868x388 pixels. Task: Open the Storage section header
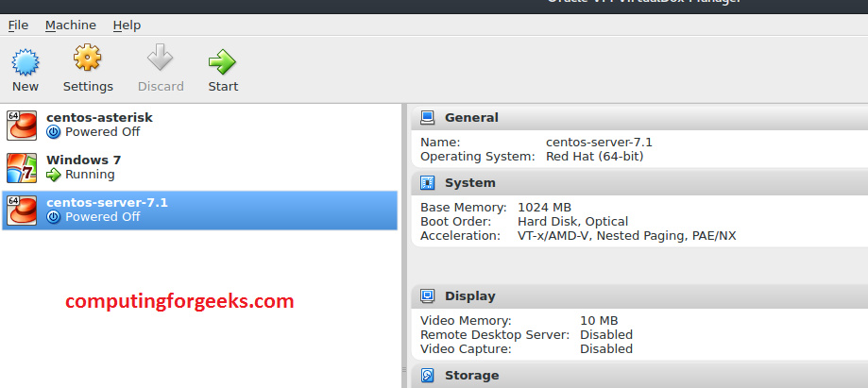click(639, 376)
